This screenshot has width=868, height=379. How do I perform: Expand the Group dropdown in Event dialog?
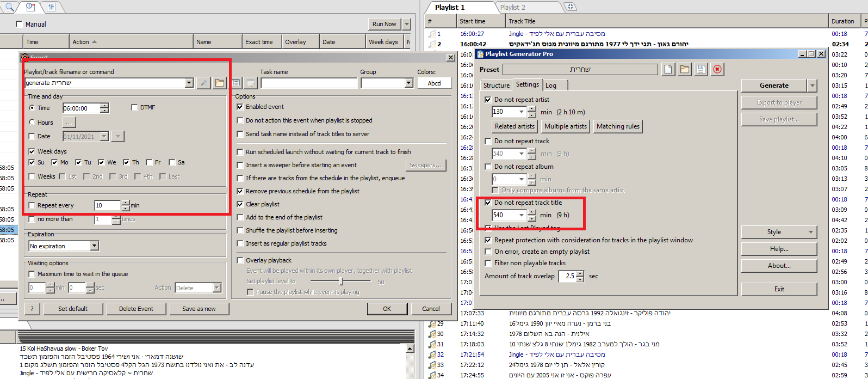[408, 83]
